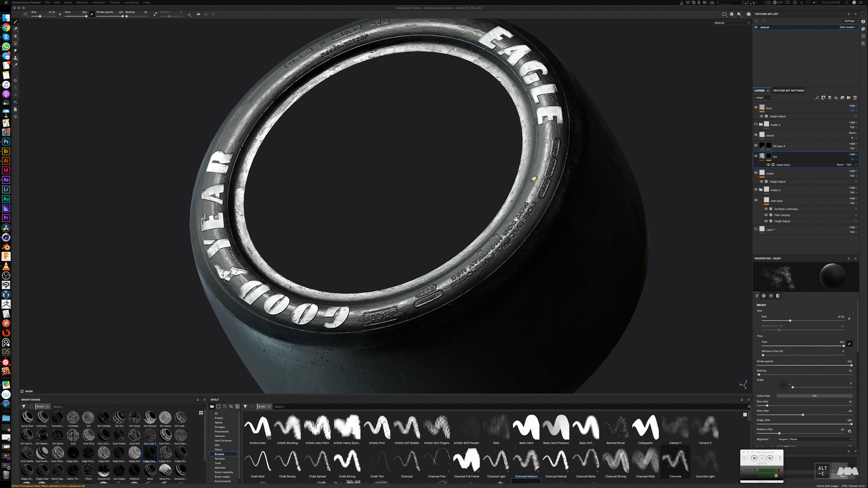Open Adobe Bridge from the Dock
868x488 pixels.
[6, 151]
